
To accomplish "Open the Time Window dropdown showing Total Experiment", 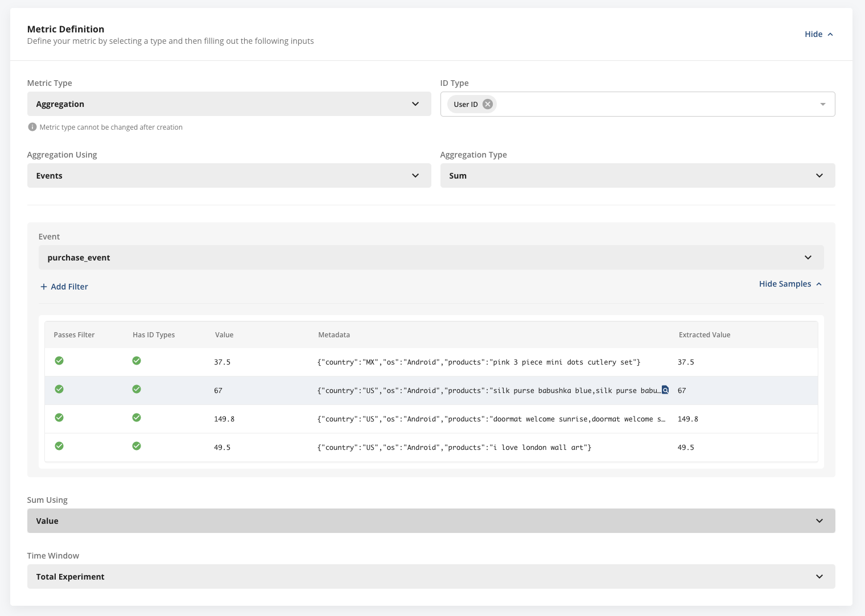I will pos(431,576).
